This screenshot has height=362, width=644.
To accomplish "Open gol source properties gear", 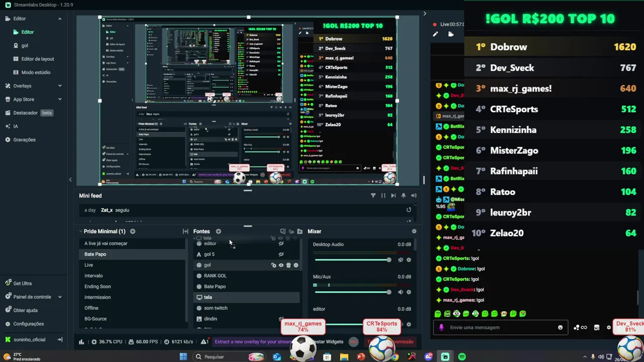I will click(296, 265).
